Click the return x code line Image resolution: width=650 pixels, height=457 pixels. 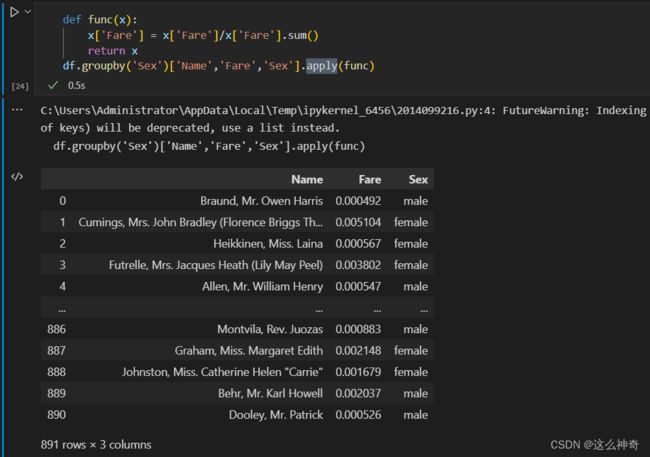point(113,51)
